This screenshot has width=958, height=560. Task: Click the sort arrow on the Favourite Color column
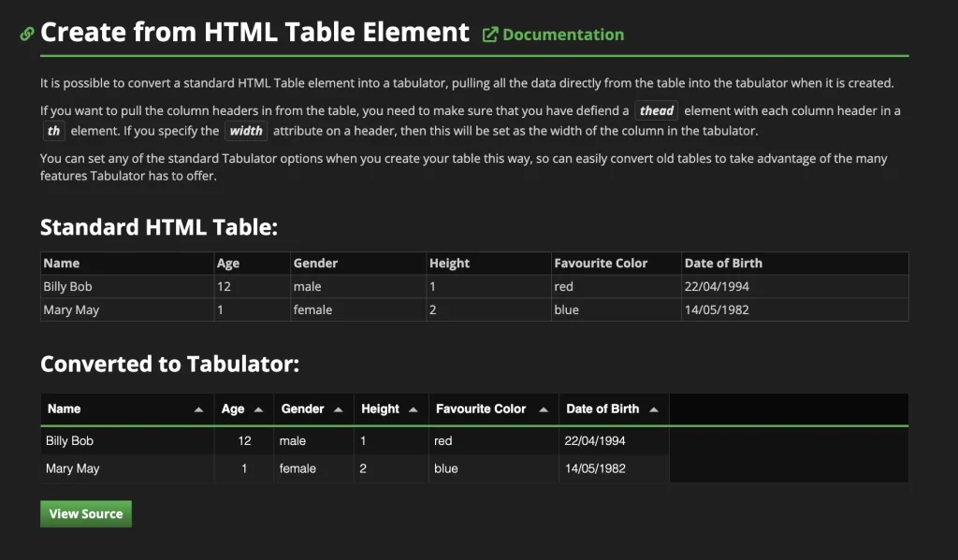click(544, 408)
